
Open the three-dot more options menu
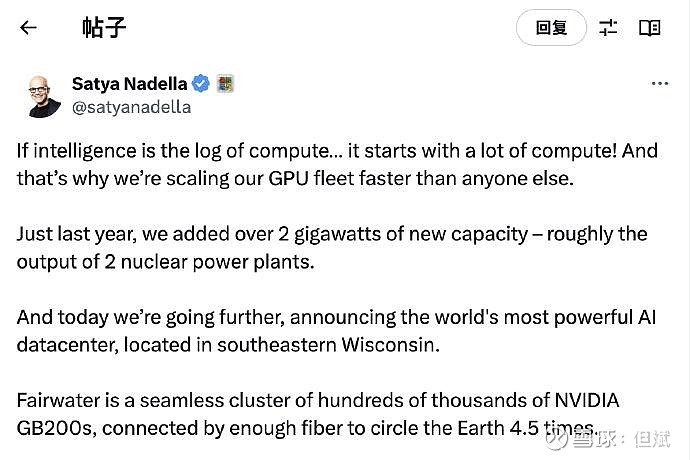tap(660, 84)
